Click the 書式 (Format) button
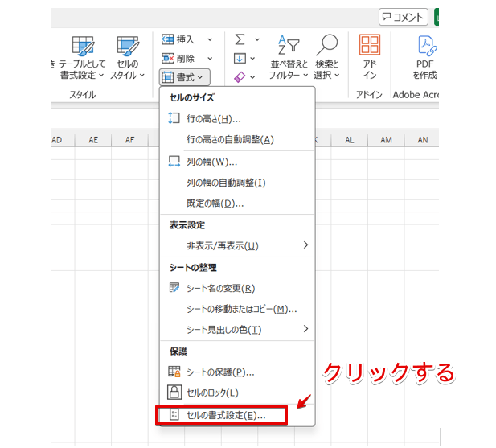The width and height of the screenshot is (496, 448). (184, 77)
